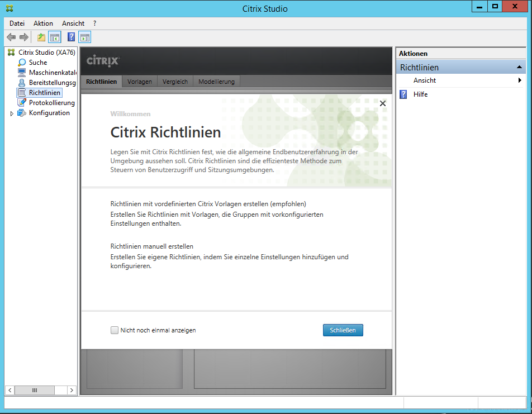Open the Ansicht menu in menu bar

point(73,23)
